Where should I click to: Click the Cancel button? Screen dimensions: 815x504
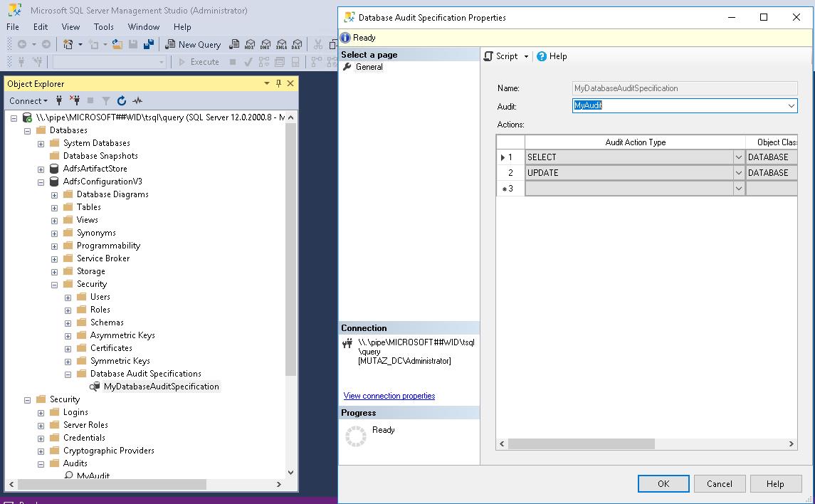[720, 484]
